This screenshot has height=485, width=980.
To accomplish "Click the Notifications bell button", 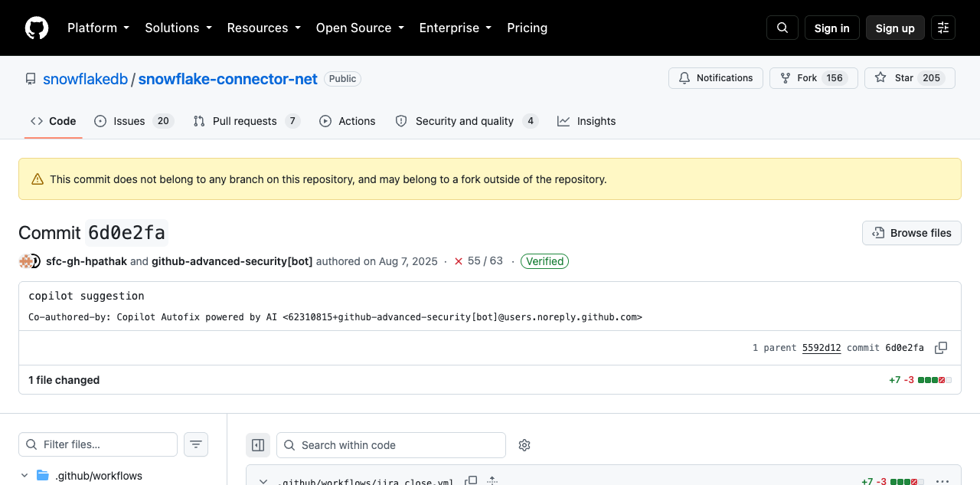I will [x=716, y=78].
